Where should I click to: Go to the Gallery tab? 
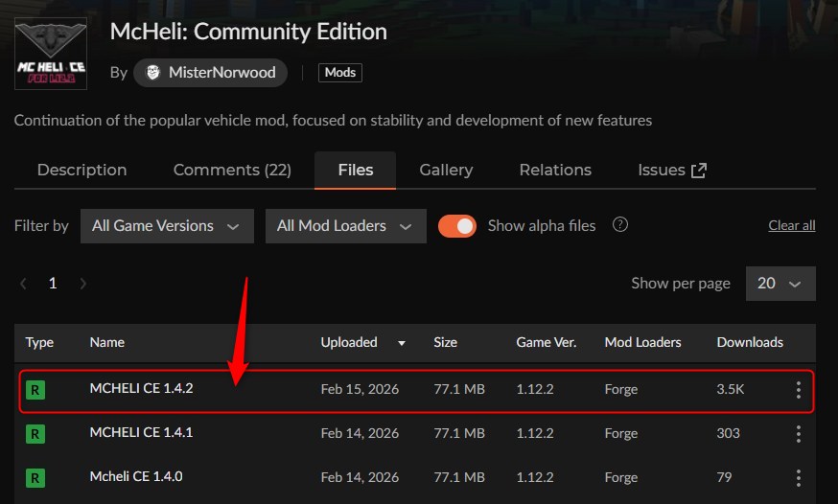tap(446, 170)
